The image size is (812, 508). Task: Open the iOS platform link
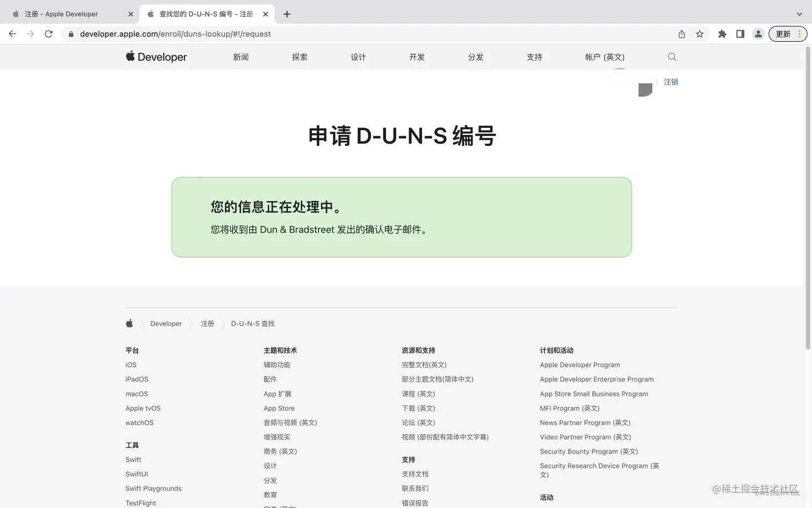(x=131, y=365)
